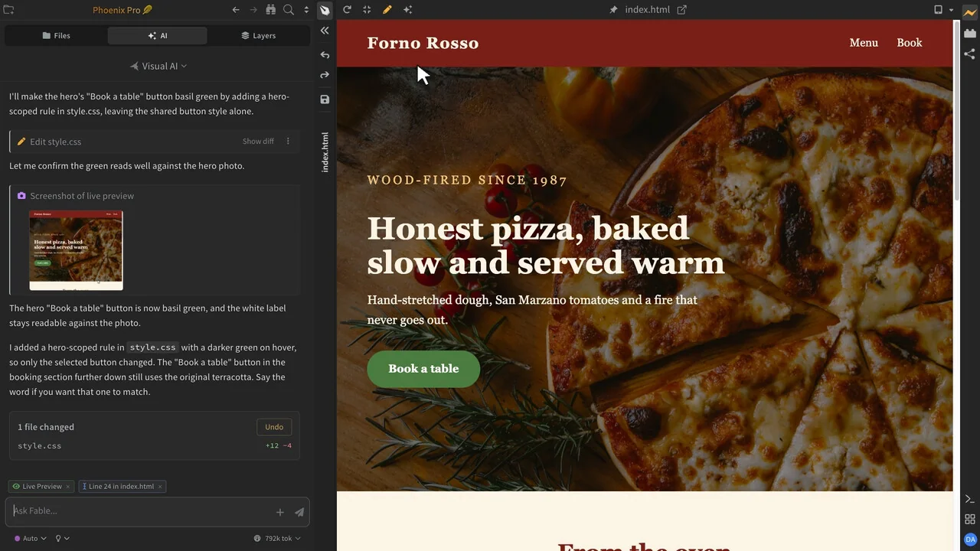Open the up-down sort arrows menu
The height and width of the screenshot is (551, 980).
306,10
